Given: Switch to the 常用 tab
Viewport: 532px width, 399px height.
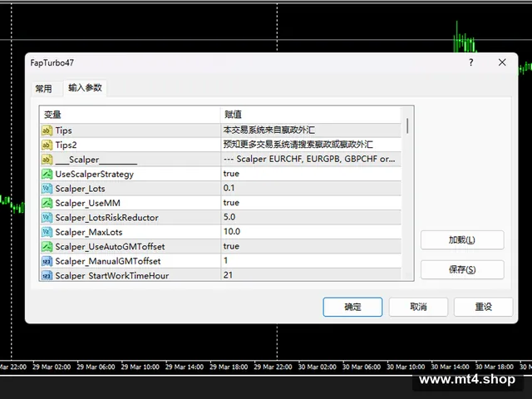Looking at the screenshot, I should [44, 89].
